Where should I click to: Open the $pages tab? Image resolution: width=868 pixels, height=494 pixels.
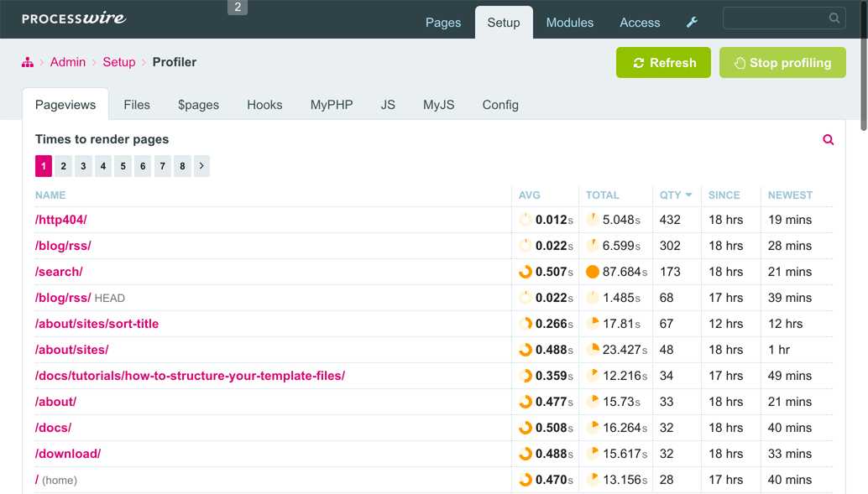[x=198, y=105]
